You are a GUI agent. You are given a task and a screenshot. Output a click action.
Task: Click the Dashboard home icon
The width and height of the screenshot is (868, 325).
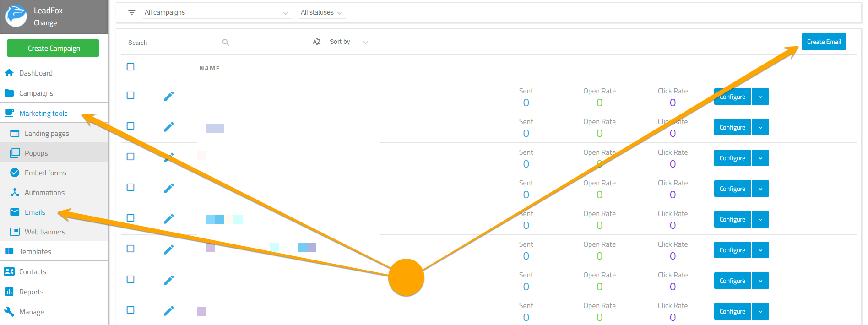9,73
